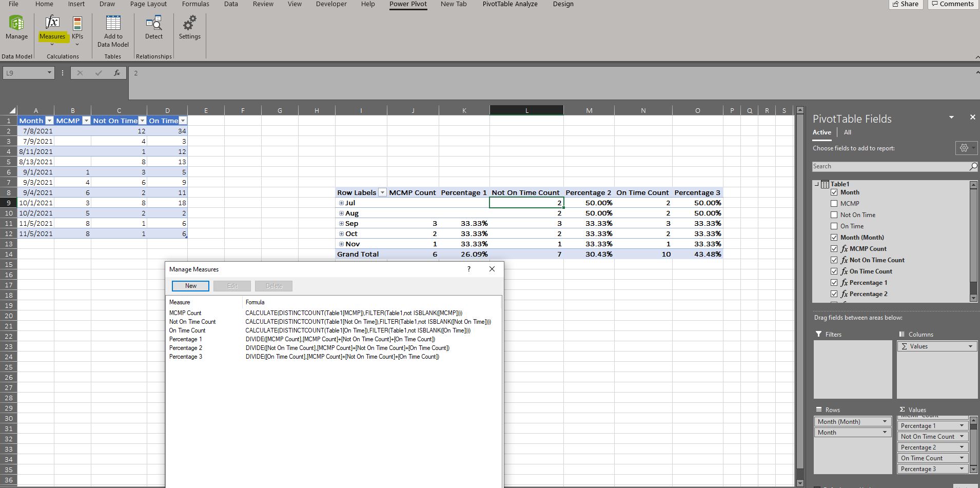Click the formula bar cancel X icon
980x488 pixels.
(80, 73)
